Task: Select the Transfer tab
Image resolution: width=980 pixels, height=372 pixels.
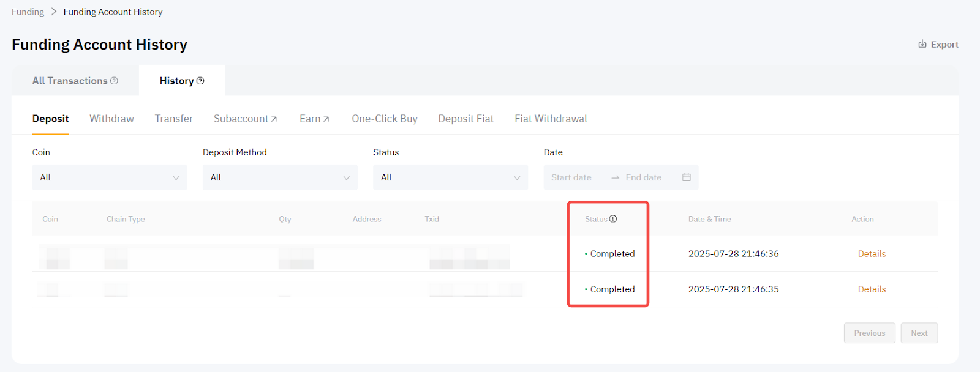Action: (174, 119)
